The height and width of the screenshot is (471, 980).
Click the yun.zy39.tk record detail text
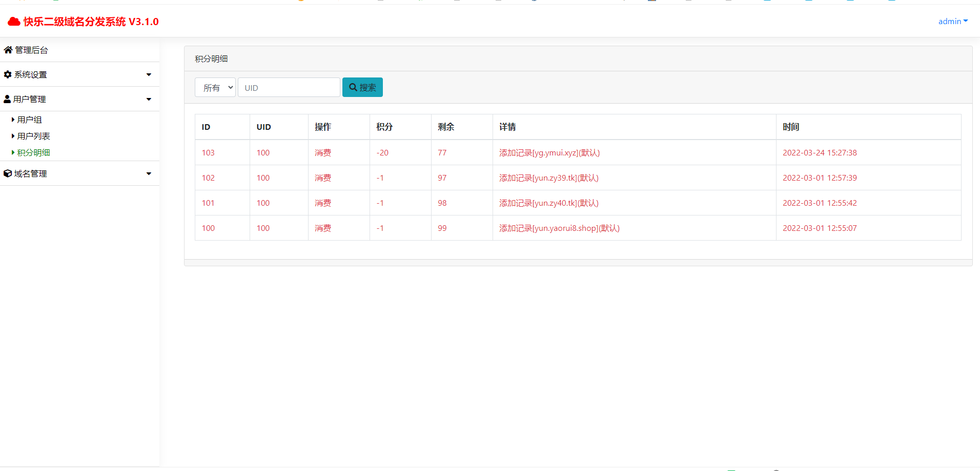click(548, 178)
